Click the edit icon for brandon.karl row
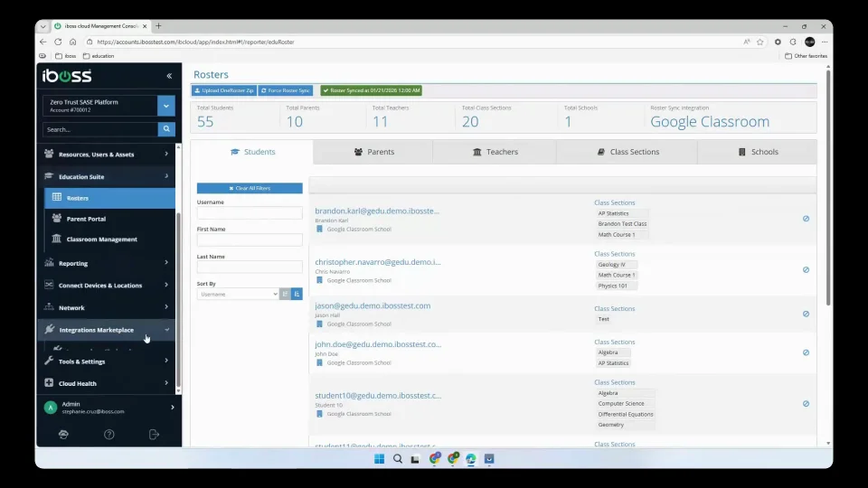 pyautogui.click(x=806, y=219)
